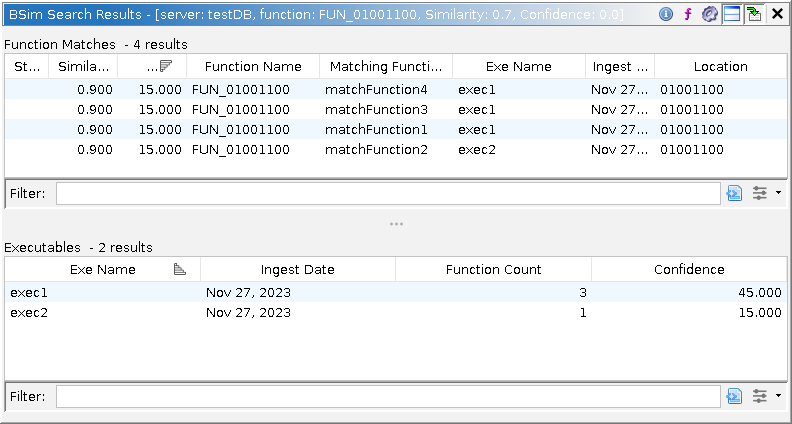The height and width of the screenshot is (424, 792).
Task: Select exec1 row in Executables table
Action: click(100, 292)
